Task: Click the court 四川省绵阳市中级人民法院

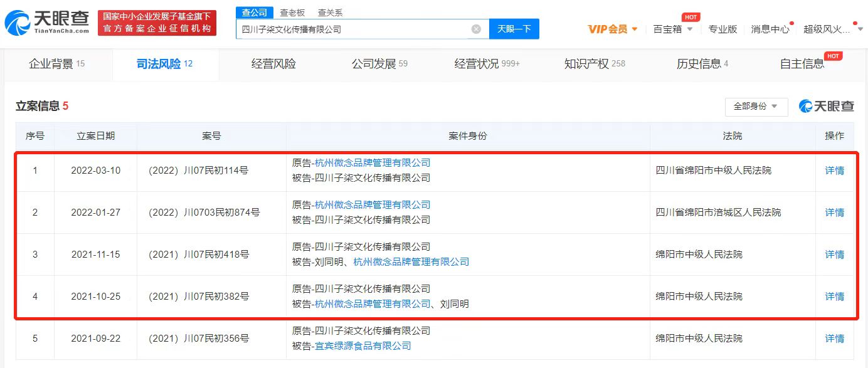Action: 713,171
